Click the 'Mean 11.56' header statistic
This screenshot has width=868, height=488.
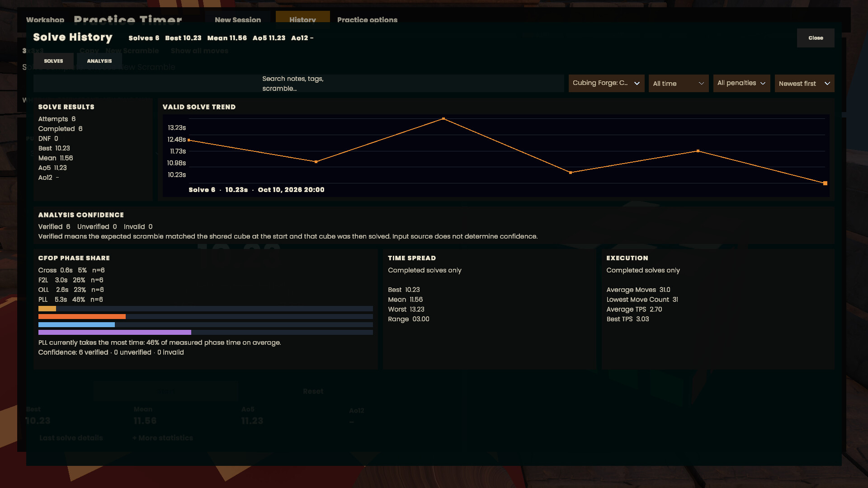click(x=227, y=38)
